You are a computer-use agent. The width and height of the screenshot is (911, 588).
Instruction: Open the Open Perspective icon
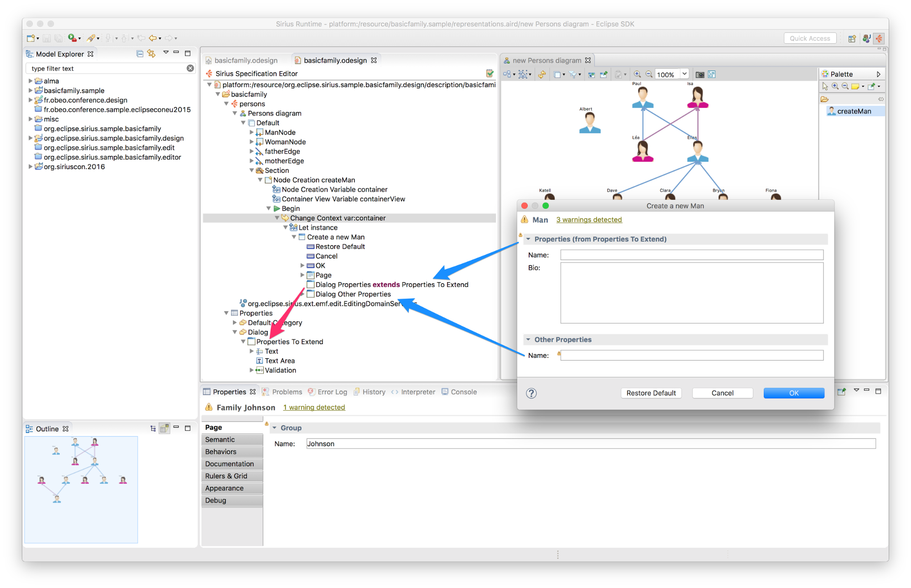coord(852,39)
